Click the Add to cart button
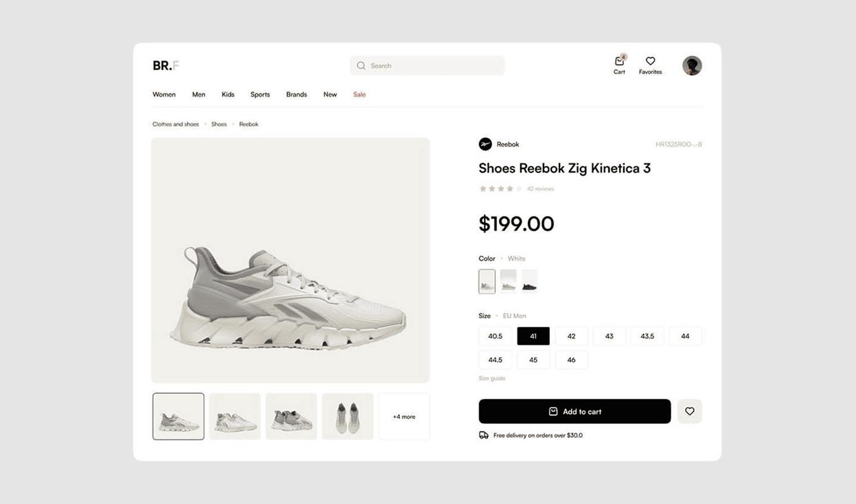This screenshot has height=504, width=856. coord(574,411)
